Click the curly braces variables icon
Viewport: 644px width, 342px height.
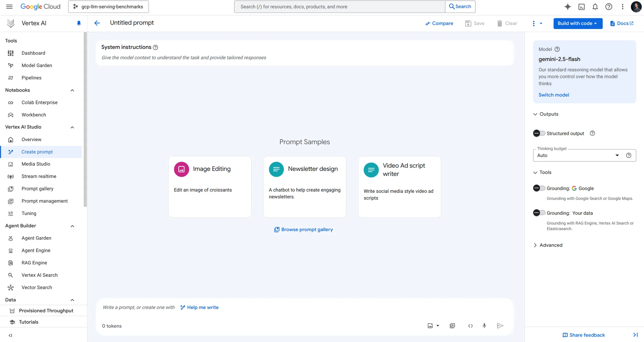coord(470,326)
